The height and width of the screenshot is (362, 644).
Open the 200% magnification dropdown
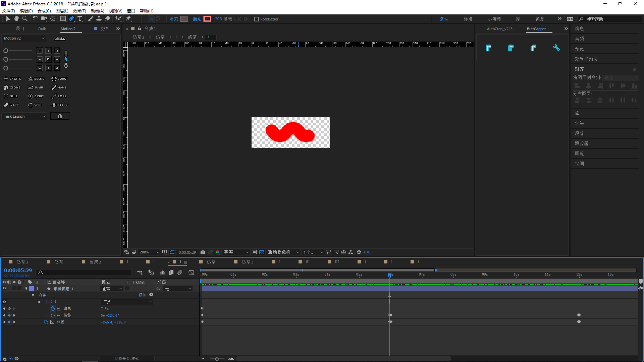149,252
